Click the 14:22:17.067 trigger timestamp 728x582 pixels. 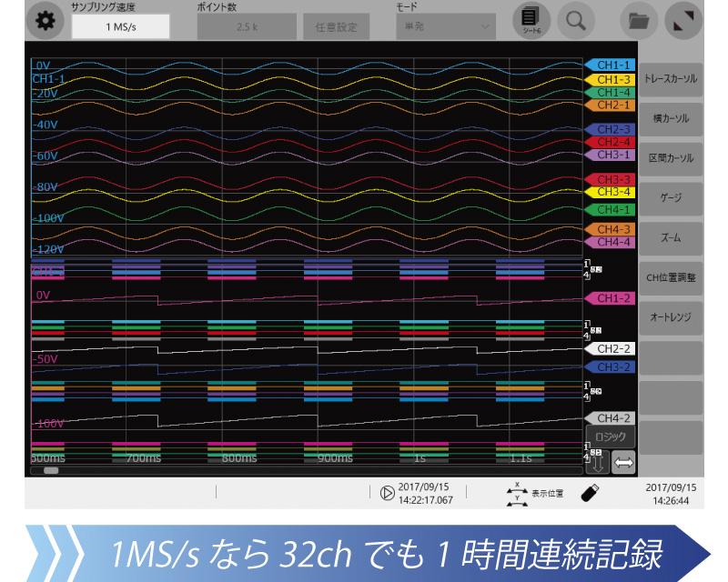425,500
